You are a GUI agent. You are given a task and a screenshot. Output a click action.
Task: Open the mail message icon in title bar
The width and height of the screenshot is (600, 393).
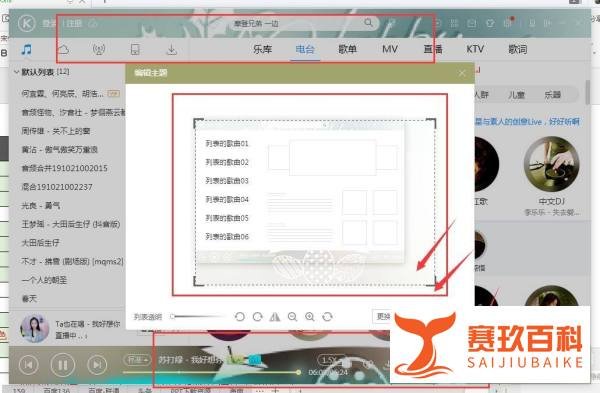pos(471,23)
